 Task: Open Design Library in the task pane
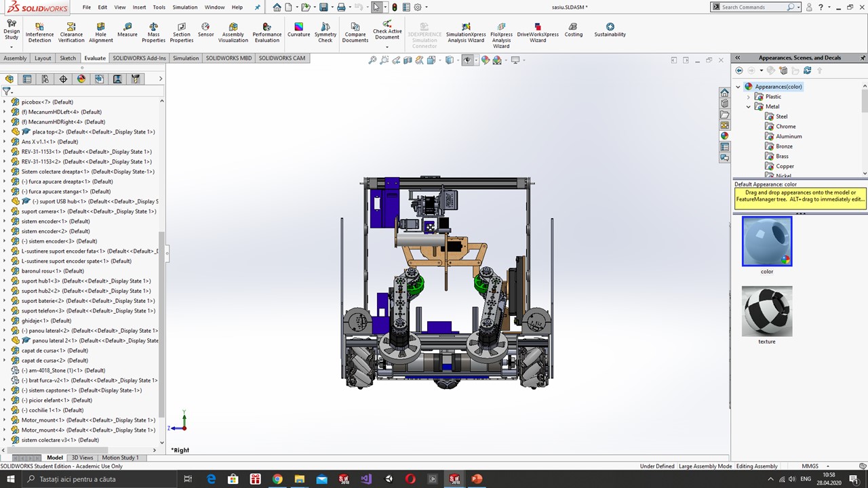click(x=724, y=104)
